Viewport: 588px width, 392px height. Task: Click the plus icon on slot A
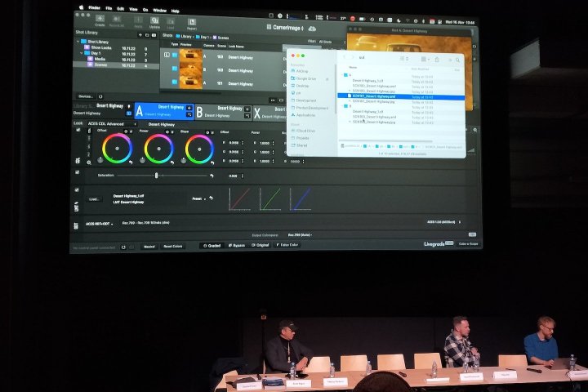tap(189, 108)
